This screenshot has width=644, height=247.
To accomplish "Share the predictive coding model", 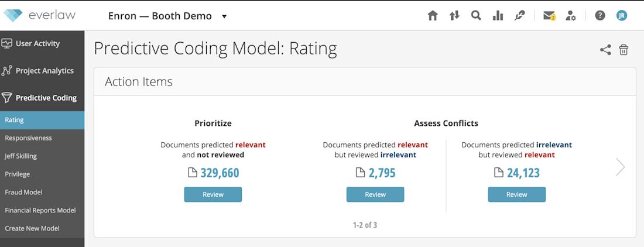I will (605, 50).
